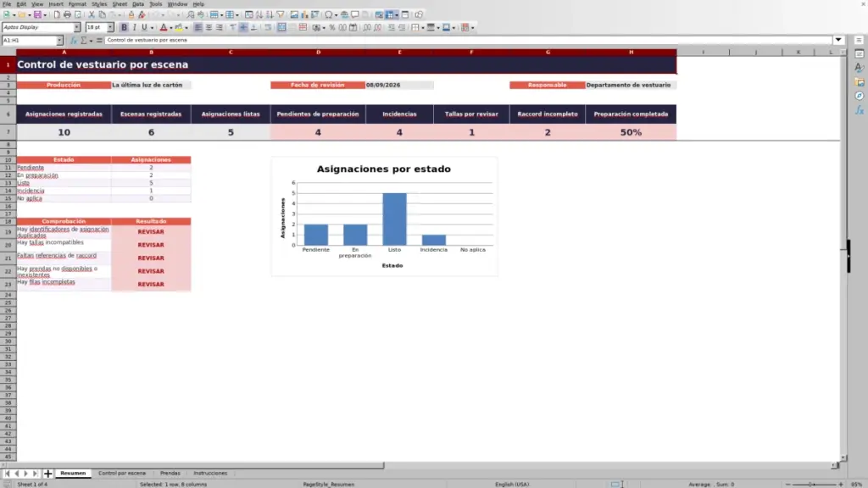Expand the formula bar with arrow
868x488 pixels.
838,41
